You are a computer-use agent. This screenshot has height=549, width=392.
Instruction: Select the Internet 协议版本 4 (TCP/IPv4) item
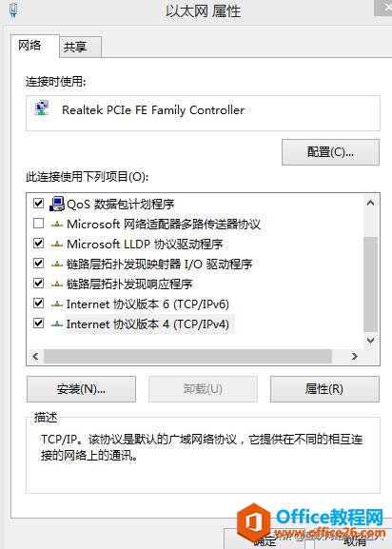147,324
